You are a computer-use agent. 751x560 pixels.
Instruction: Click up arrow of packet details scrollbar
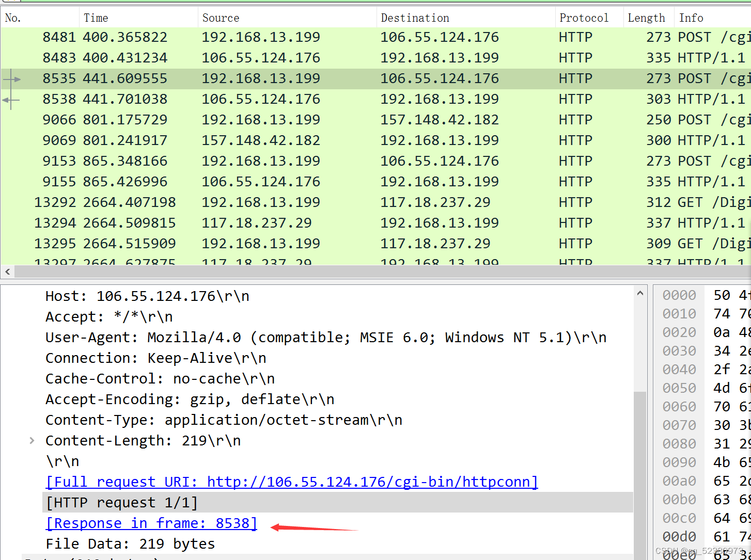click(640, 293)
